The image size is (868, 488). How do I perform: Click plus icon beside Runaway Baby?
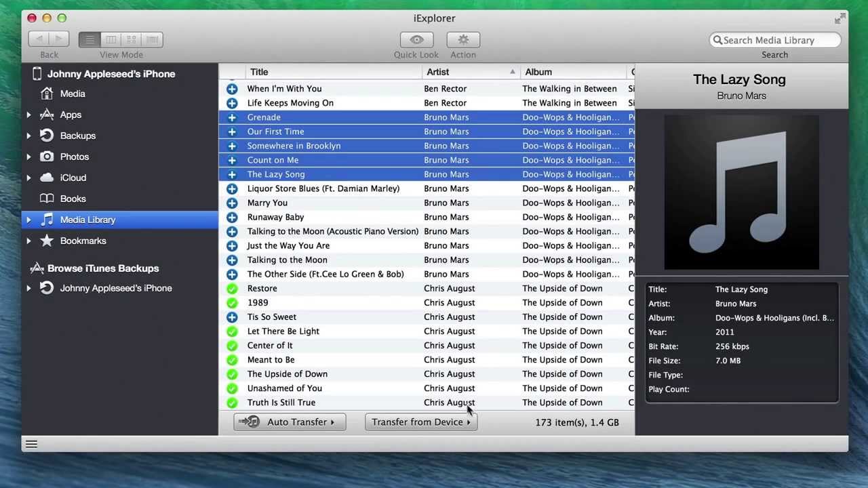click(232, 217)
